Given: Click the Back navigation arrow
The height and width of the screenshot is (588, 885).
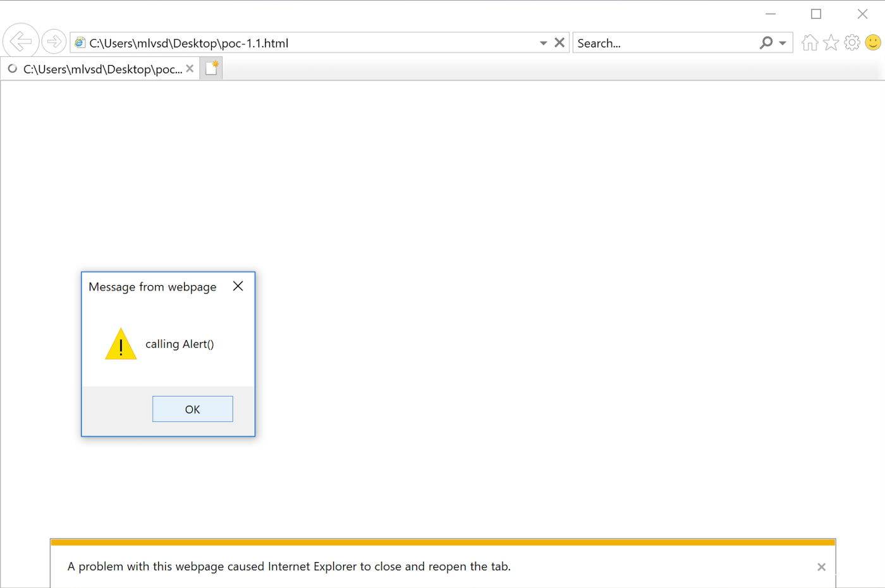Looking at the screenshot, I should point(21,42).
